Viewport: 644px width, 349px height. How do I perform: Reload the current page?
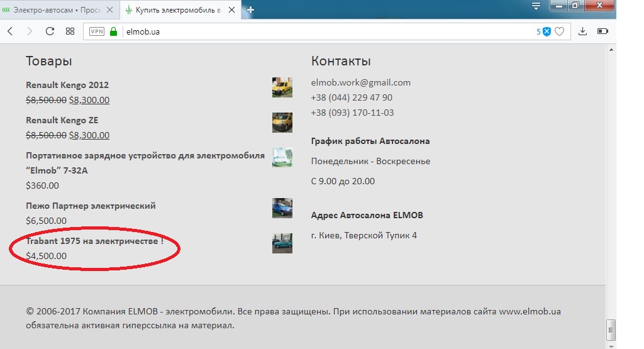tap(50, 31)
